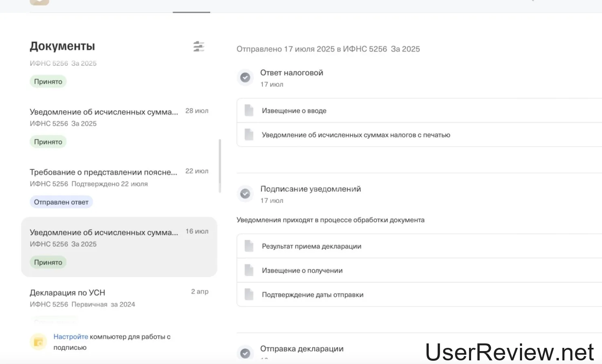Open Декларация по УСН from 2 апр
602x364 pixels.
tap(67, 293)
